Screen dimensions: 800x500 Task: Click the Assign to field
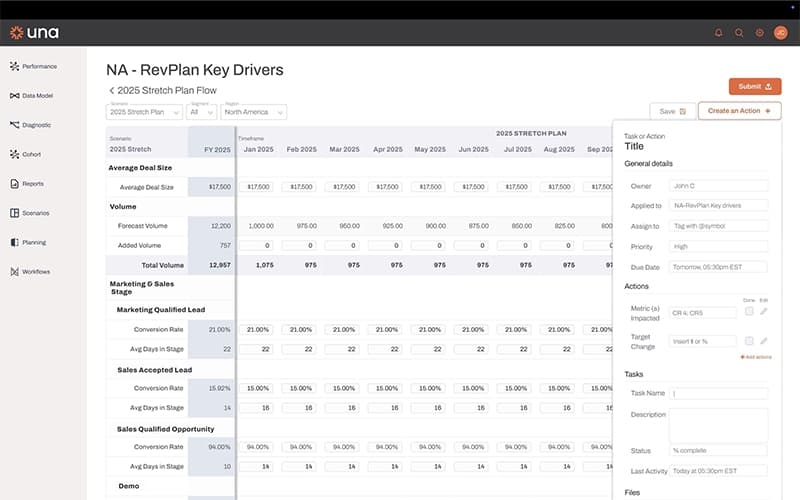(x=718, y=226)
